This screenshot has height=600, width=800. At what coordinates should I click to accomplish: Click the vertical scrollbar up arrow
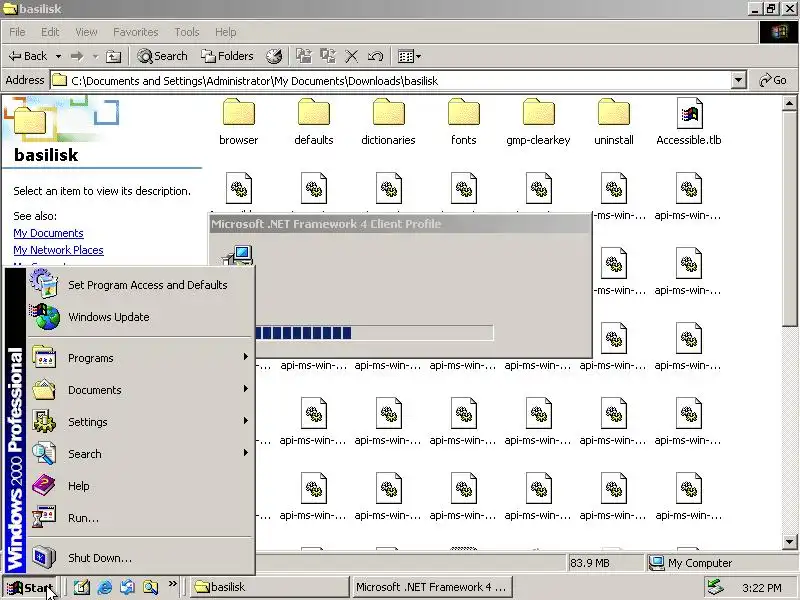789,104
